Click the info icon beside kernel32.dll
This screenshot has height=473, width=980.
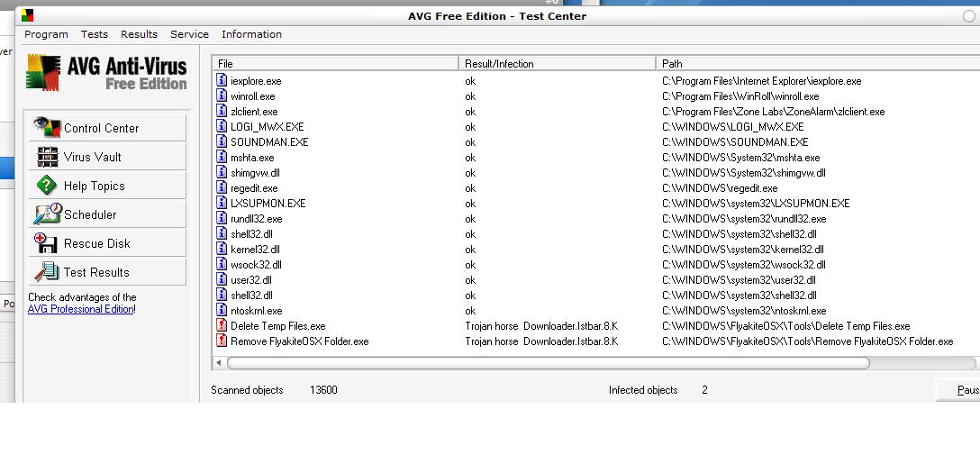click(222, 249)
